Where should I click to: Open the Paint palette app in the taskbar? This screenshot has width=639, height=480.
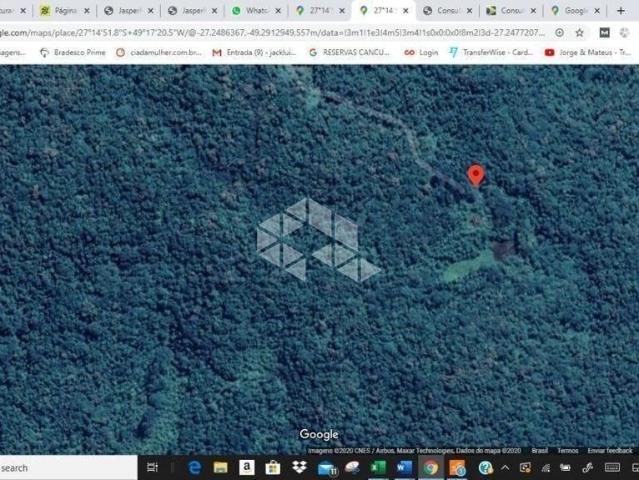(352, 467)
